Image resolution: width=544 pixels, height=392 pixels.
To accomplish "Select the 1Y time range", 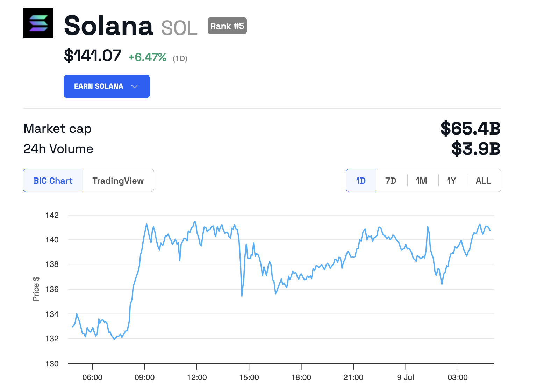I will pyautogui.click(x=452, y=181).
